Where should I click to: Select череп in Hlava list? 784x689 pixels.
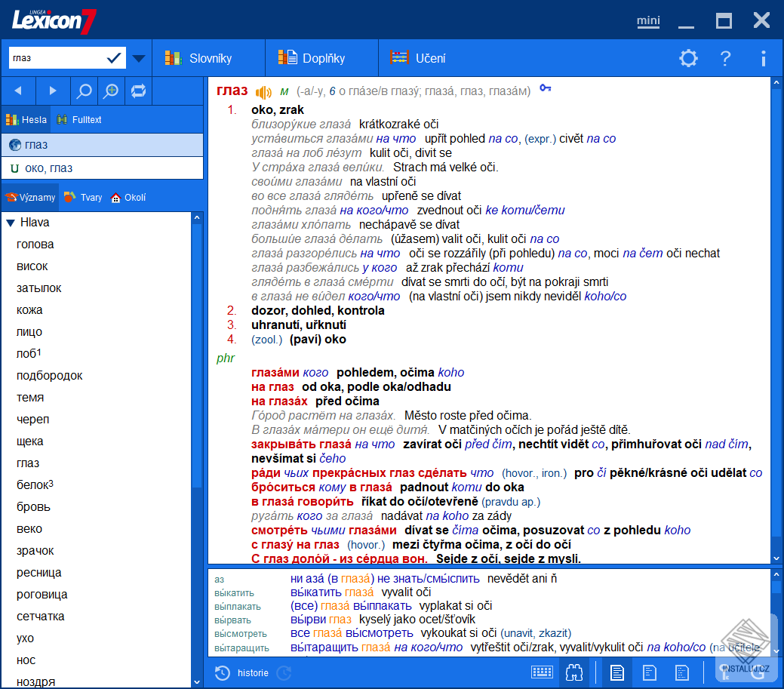point(32,420)
